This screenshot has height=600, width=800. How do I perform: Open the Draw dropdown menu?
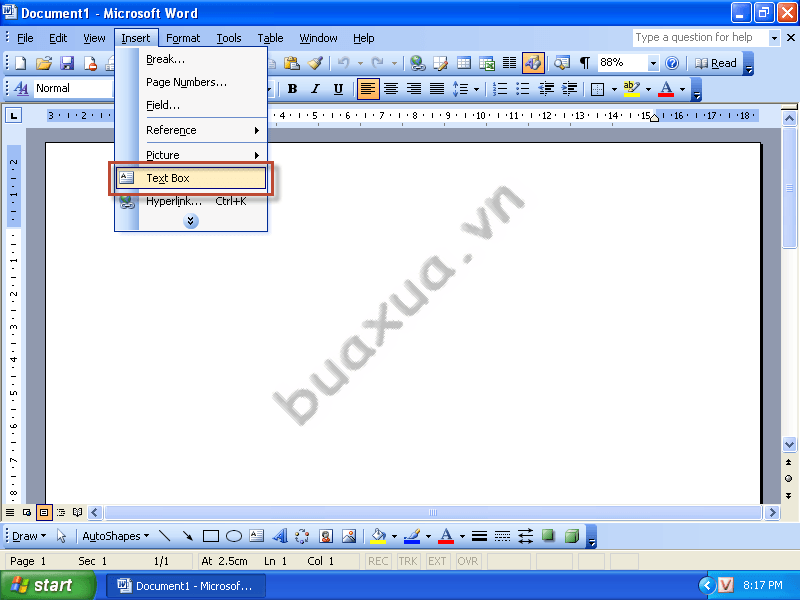pos(29,536)
